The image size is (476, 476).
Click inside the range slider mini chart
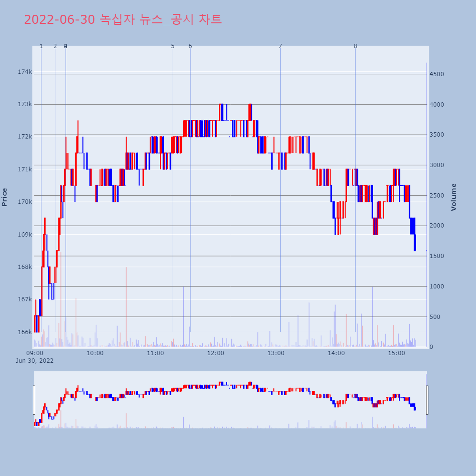point(230,400)
